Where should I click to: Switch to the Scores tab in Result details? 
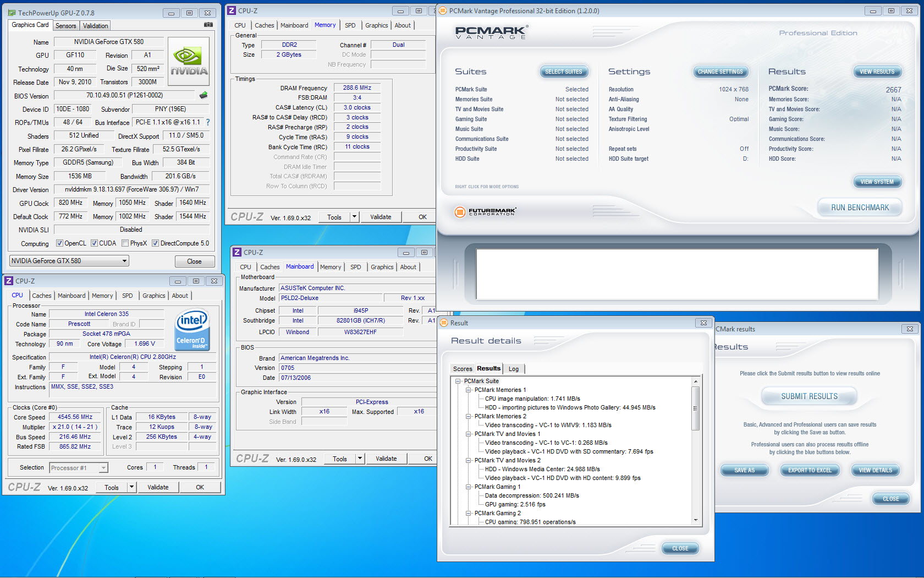tap(463, 369)
